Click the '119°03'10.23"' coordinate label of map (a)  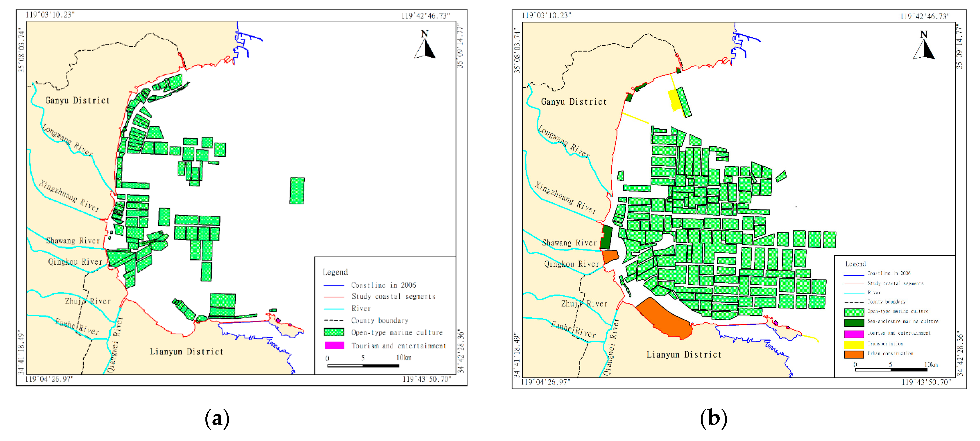50,14
